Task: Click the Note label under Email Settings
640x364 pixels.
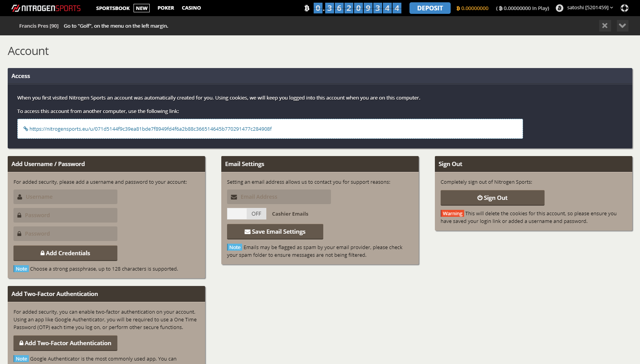Action: coord(234,247)
